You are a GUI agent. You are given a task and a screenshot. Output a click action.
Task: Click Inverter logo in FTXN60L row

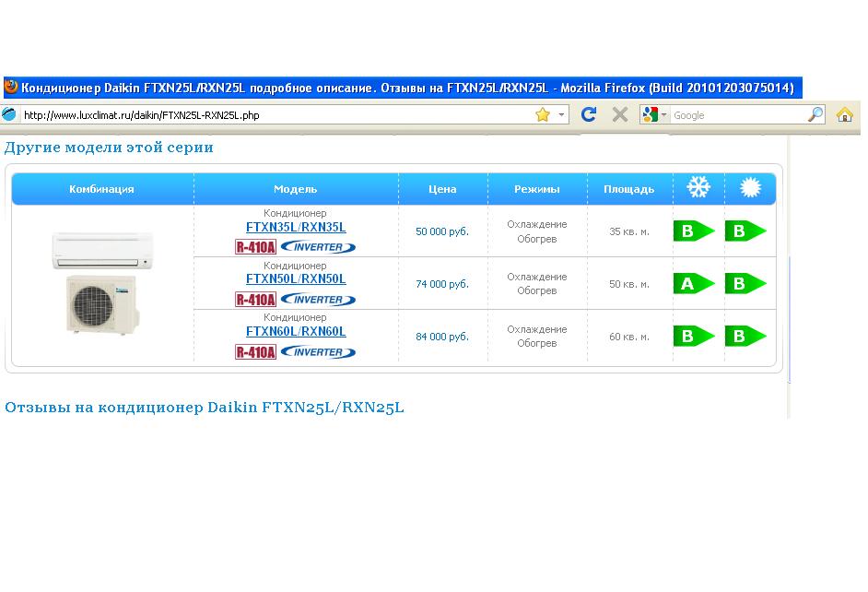[318, 351]
